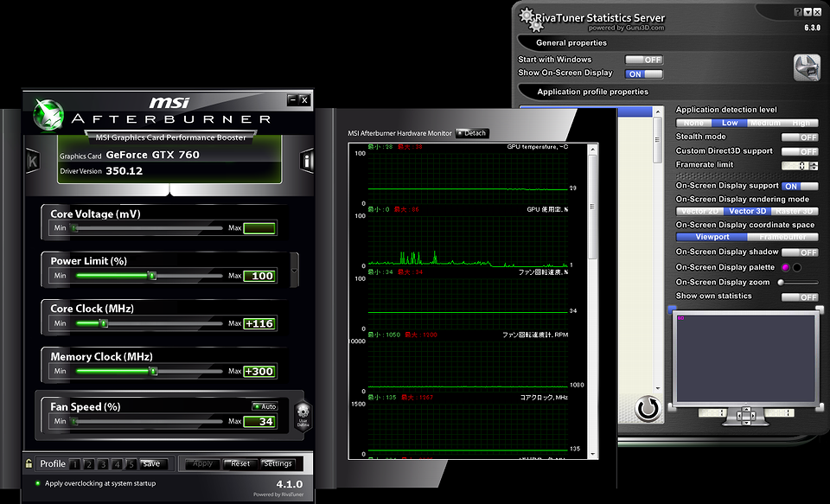The width and height of the screenshot is (830, 504).
Task: Save the current profile
Action: point(154,463)
